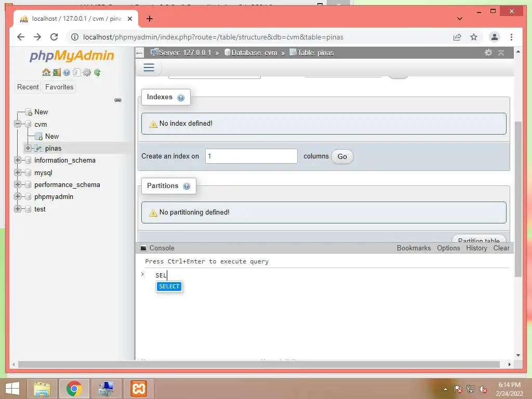Viewport: 532px width, 399px height.
Task: Click top-level New database item
Action: coord(41,112)
